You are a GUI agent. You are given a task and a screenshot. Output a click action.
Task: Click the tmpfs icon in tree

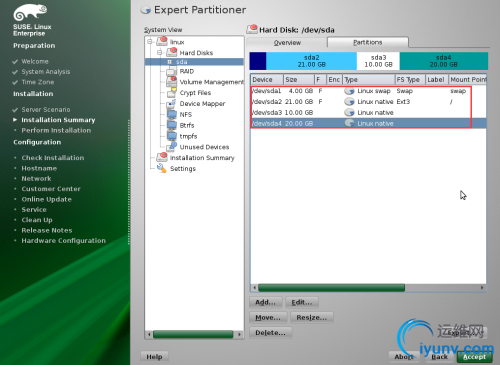point(172,136)
